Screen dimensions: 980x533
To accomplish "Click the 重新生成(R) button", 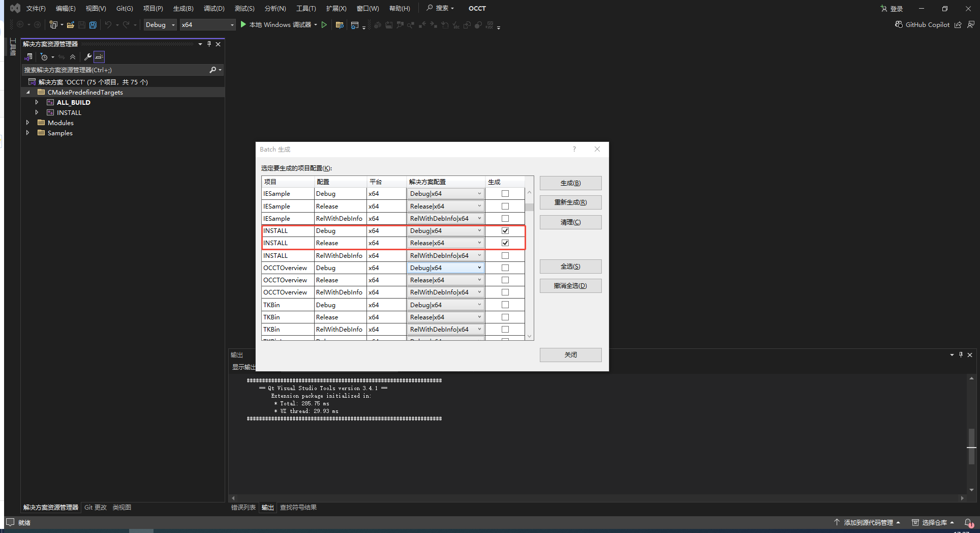I will click(x=570, y=202).
